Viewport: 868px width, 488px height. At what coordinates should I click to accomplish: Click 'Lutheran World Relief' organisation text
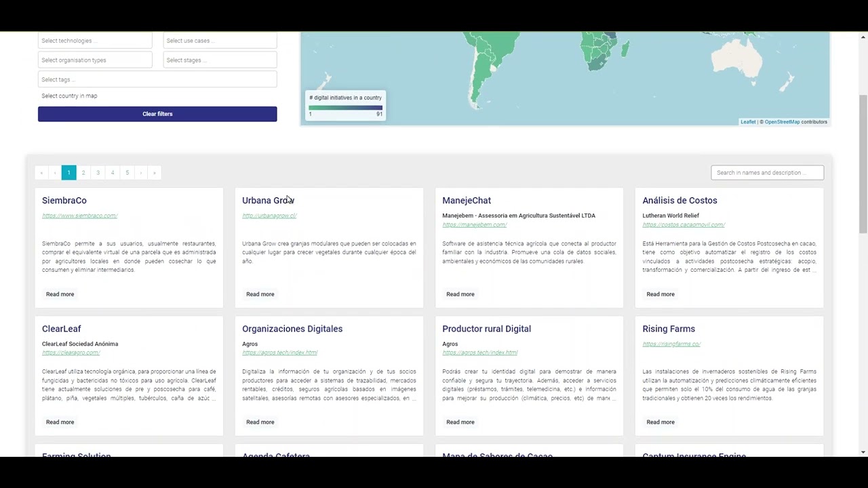pos(671,216)
